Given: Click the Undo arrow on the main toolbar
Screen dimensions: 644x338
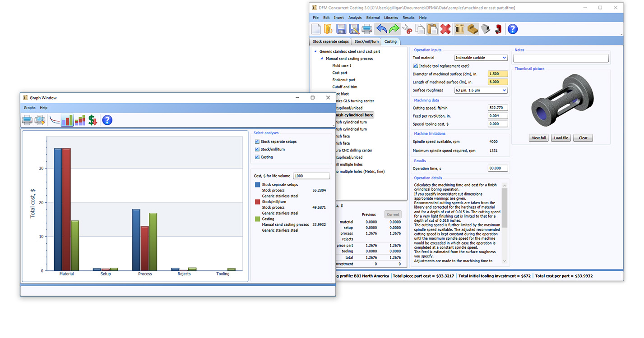Looking at the screenshot, I should tap(381, 28).
